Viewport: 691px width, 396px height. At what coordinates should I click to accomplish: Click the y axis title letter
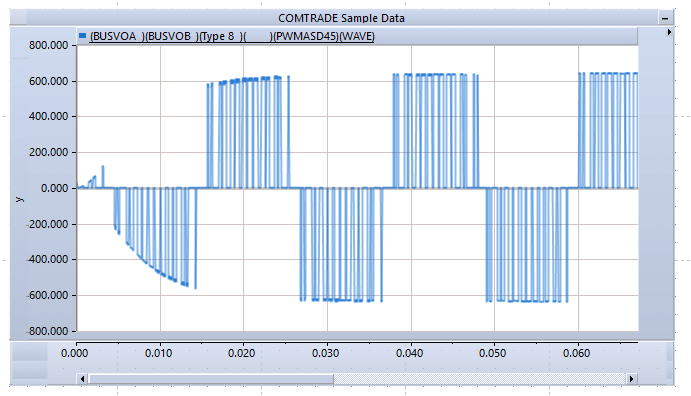19,199
